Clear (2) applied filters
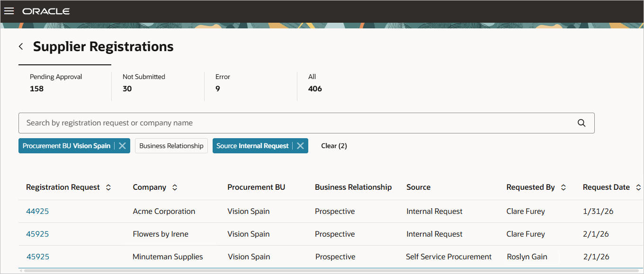Viewport: 644px width, 274px height. pos(334,146)
